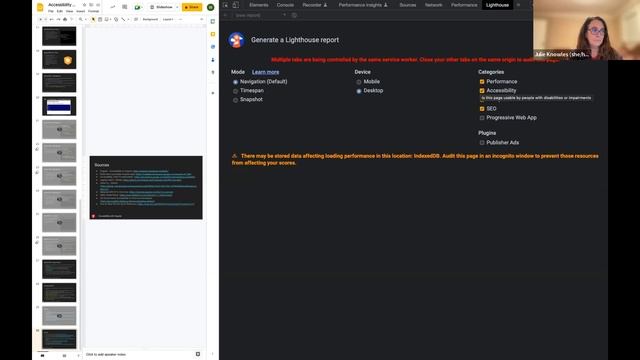Open the Insert menu in Slides
The image size is (640, 360).
(x=81, y=11)
